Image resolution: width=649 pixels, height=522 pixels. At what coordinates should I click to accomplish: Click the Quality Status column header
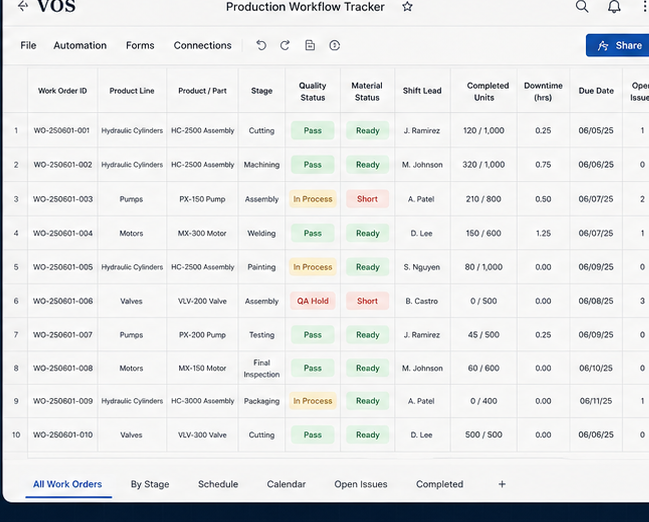tap(312, 91)
